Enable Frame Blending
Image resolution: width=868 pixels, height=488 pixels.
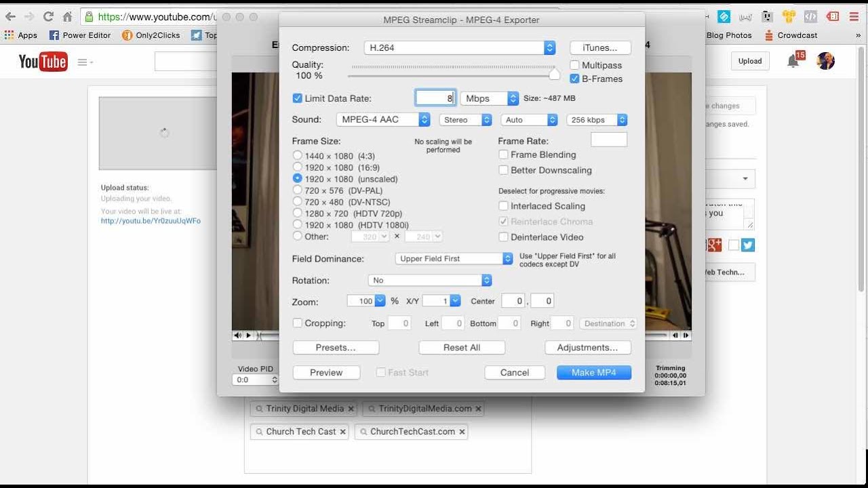(x=503, y=155)
